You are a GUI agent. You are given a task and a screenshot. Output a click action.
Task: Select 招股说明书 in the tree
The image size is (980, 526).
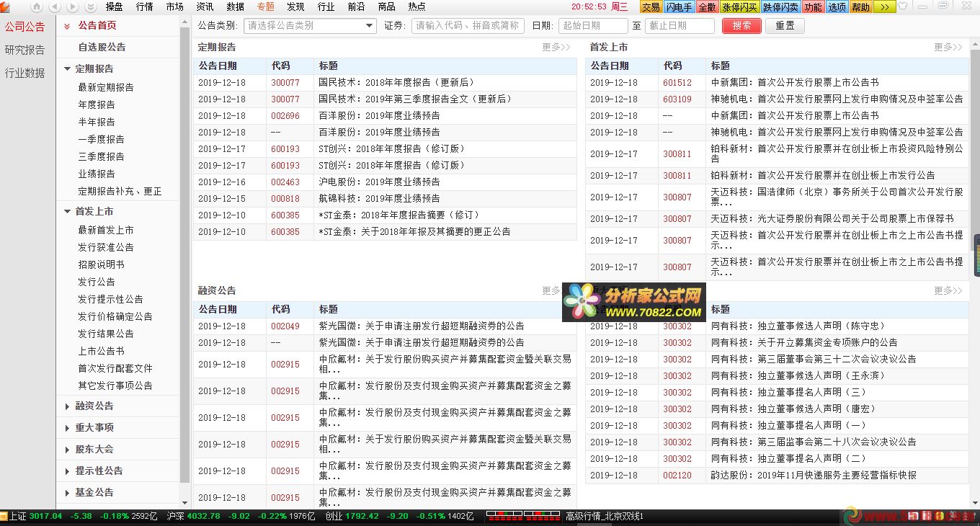click(101, 265)
